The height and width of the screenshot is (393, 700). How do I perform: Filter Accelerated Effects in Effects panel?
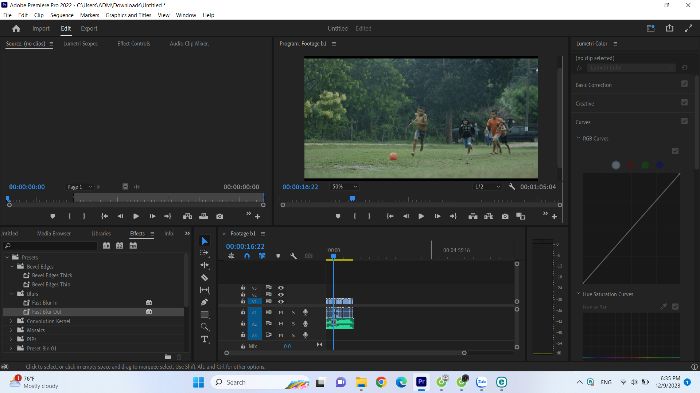click(x=106, y=246)
